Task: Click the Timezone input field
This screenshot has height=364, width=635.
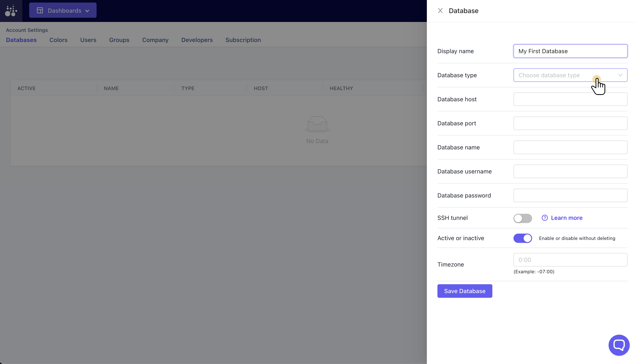Action: 570,260
